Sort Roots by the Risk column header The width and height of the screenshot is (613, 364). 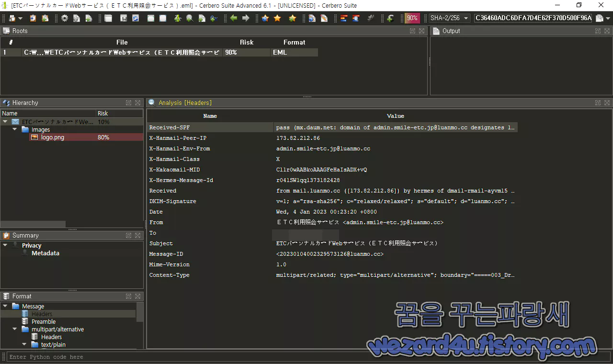pyautogui.click(x=247, y=42)
